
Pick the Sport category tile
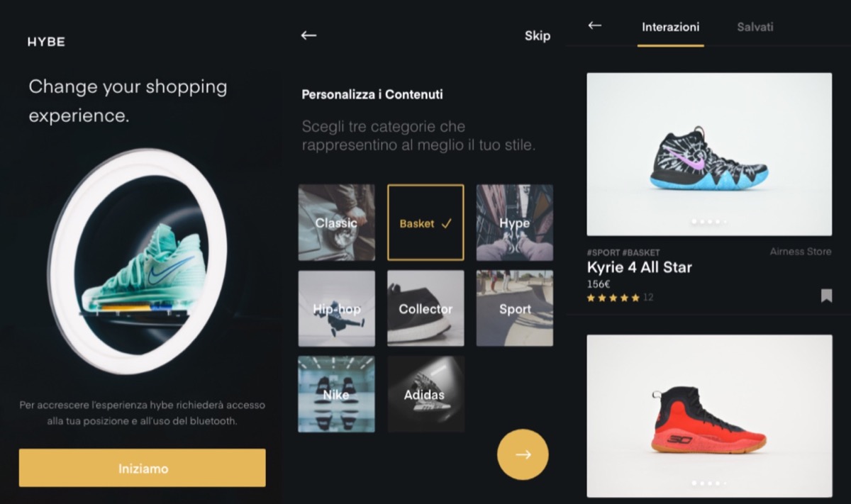515,308
